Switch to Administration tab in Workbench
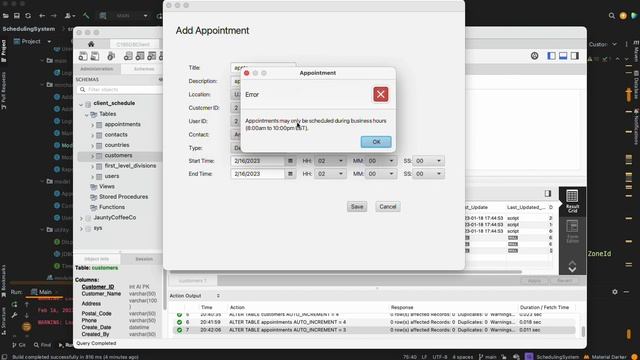 [97, 69]
